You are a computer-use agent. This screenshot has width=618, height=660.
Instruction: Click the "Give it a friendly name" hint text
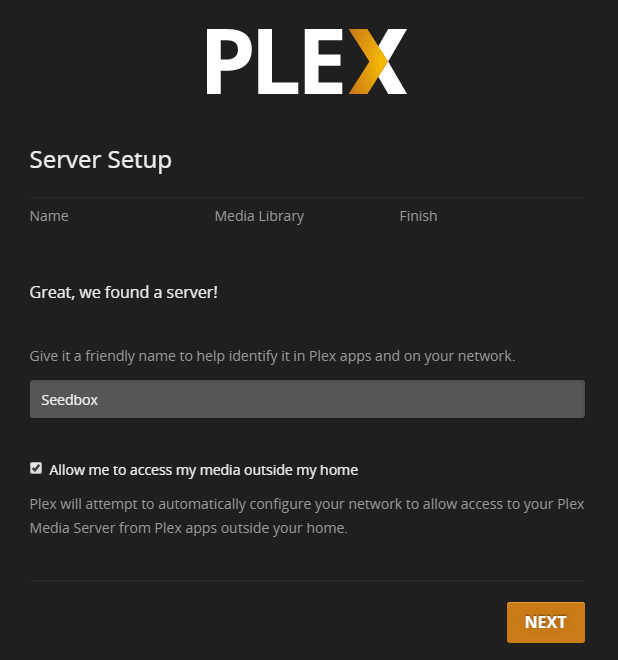coord(272,355)
